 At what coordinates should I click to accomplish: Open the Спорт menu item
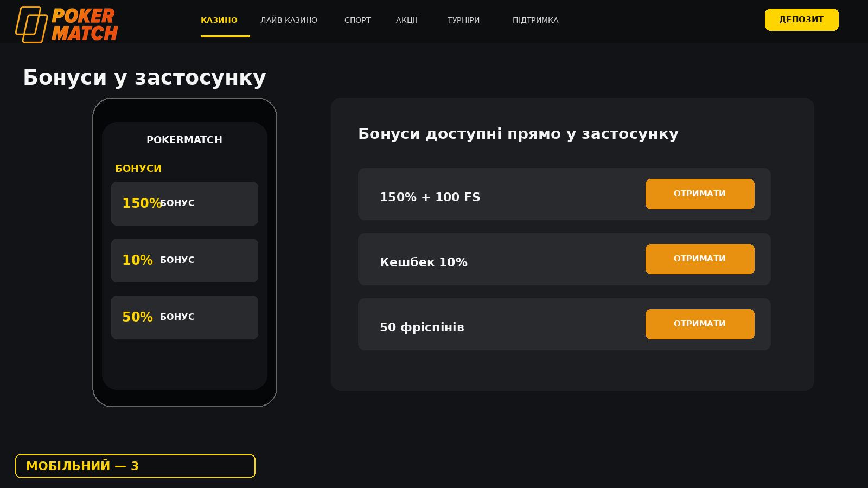click(x=358, y=20)
